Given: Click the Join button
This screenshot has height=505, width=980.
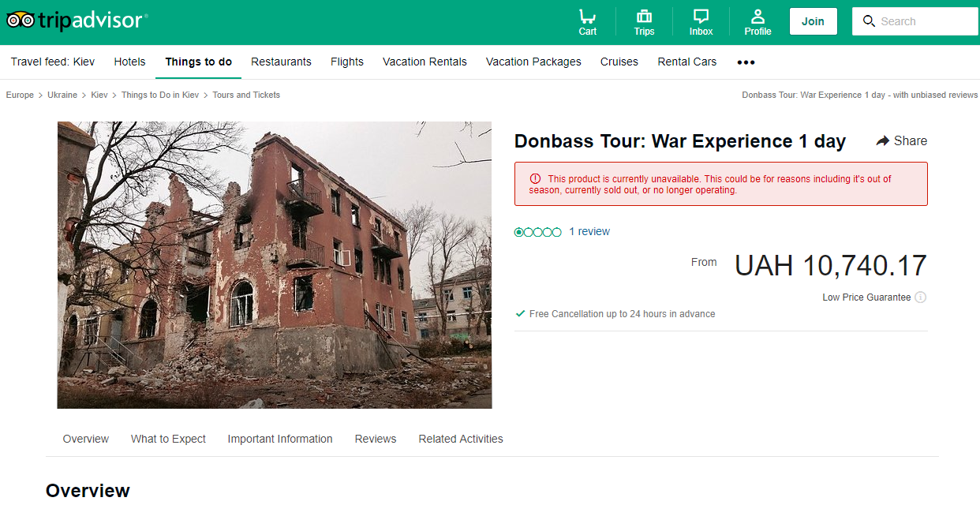Looking at the screenshot, I should [x=813, y=21].
